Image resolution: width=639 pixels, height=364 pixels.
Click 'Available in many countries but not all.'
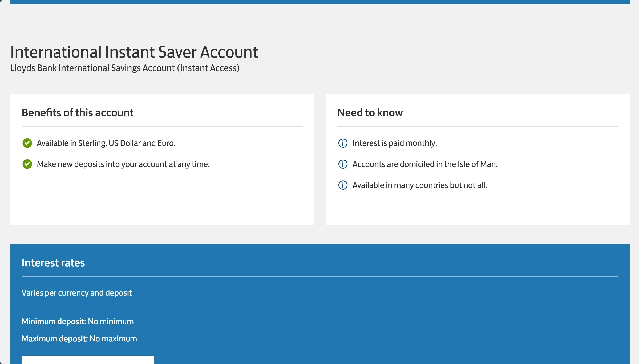pyautogui.click(x=420, y=185)
